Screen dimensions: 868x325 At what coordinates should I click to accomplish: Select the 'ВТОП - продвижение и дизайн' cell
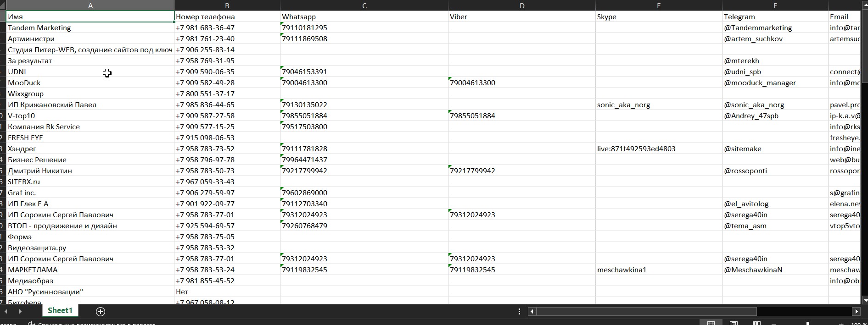[90, 226]
